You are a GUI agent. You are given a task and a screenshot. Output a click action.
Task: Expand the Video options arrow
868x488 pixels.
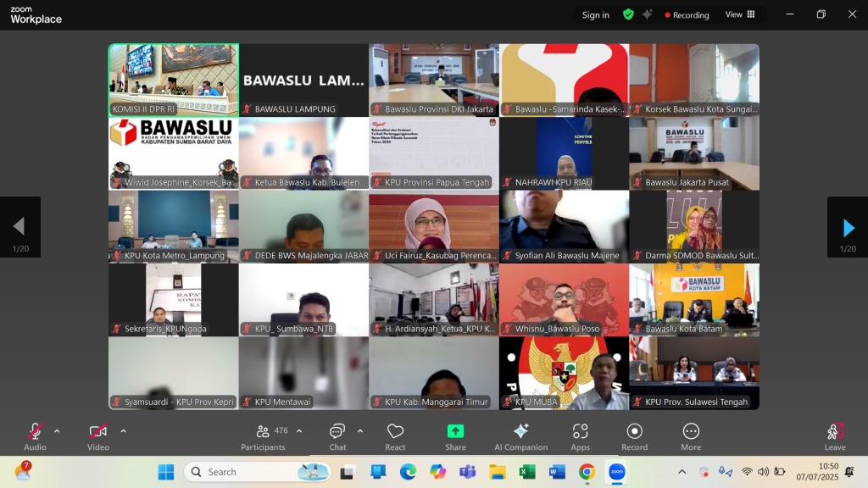click(x=123, y=431)
